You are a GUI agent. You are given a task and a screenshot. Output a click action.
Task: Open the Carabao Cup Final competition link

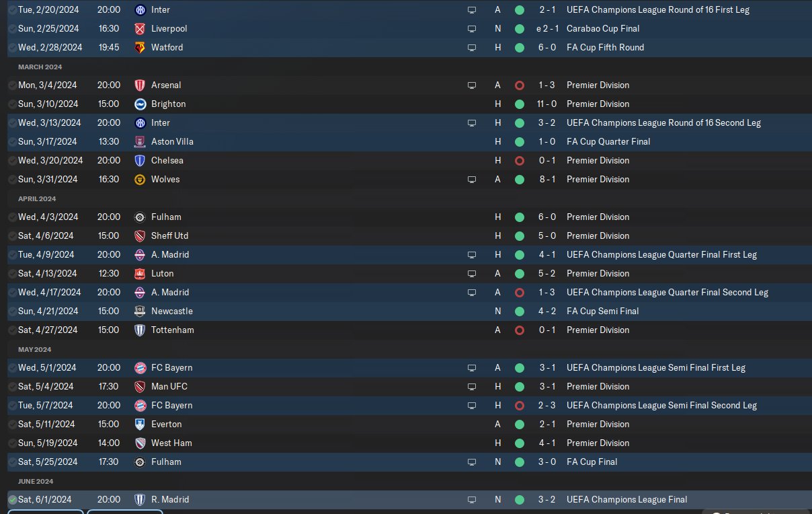pos(603,29)
